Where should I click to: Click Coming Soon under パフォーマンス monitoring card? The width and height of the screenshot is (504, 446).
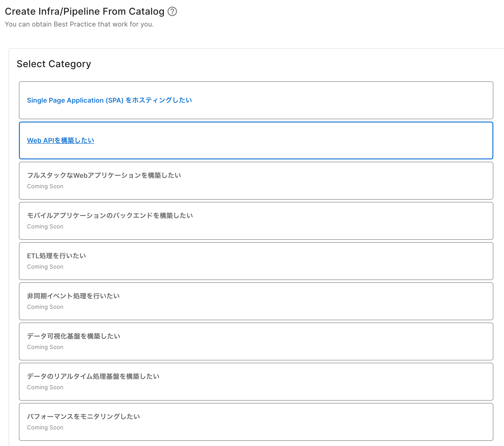pyautogui.click(x=45, y=428)
